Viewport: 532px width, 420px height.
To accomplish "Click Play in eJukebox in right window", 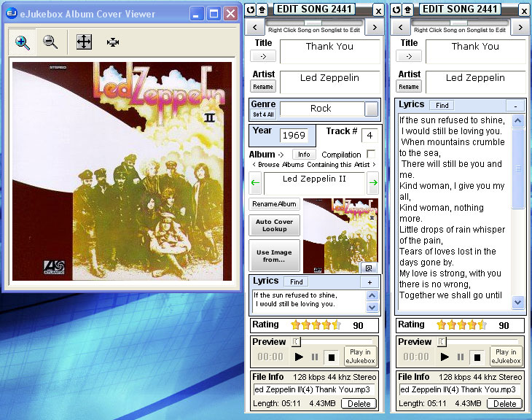I will click(x=506, y=357).
